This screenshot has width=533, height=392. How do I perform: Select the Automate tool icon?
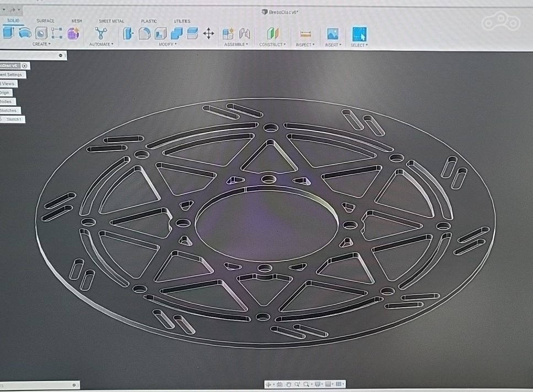pyautogui.click(x=100, y=34)
